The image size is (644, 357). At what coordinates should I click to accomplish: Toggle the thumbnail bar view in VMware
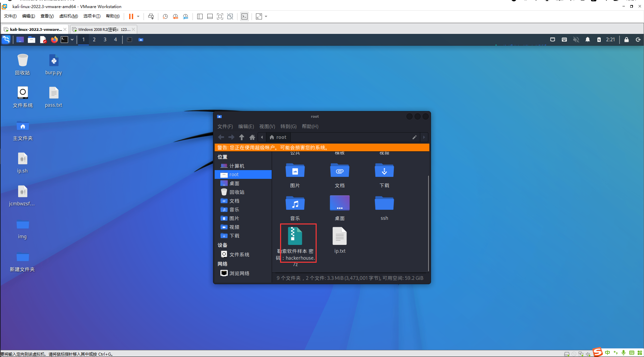[210, 16]
